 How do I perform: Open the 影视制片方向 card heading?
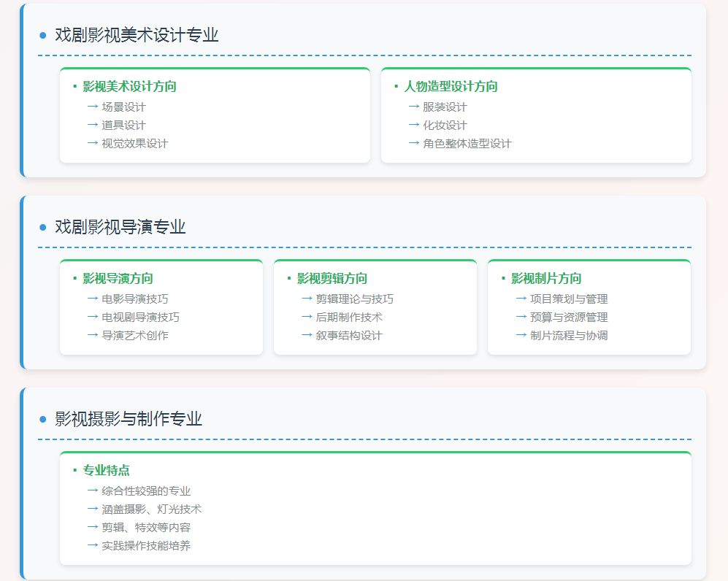coord(545,278)
